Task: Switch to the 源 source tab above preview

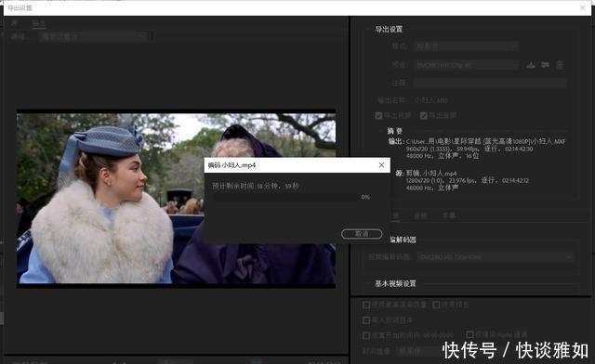Action: [x=14, y=23]
